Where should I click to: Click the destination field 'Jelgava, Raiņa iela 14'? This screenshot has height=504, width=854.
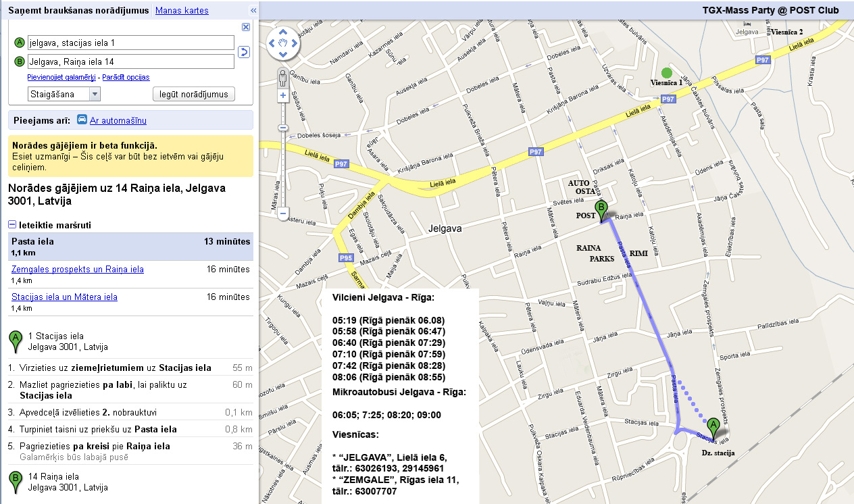pyautogui.click(x=130, y=61)
